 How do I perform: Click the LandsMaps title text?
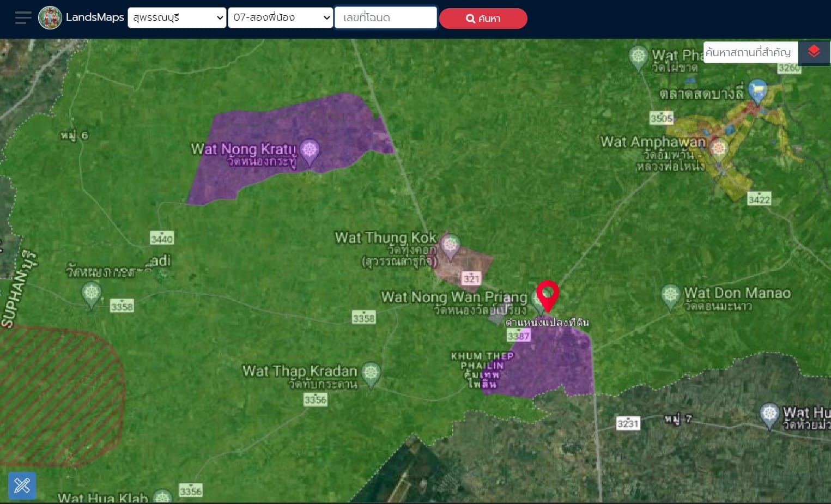[x=95, y=17]
